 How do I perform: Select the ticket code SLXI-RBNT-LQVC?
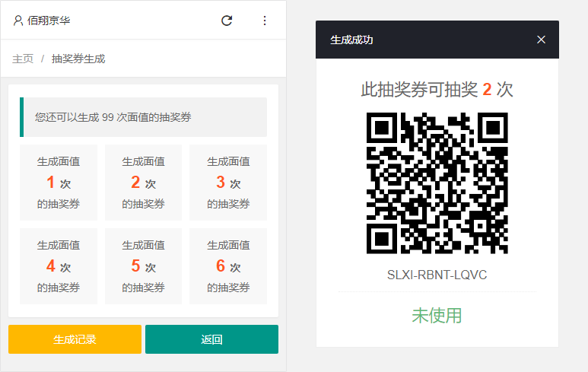[x=437, y=275]
